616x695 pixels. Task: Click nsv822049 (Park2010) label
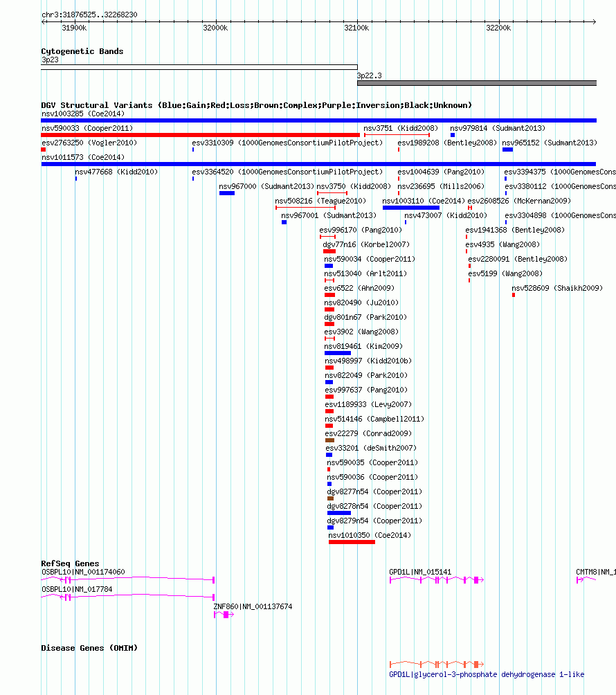click(366, 376)
